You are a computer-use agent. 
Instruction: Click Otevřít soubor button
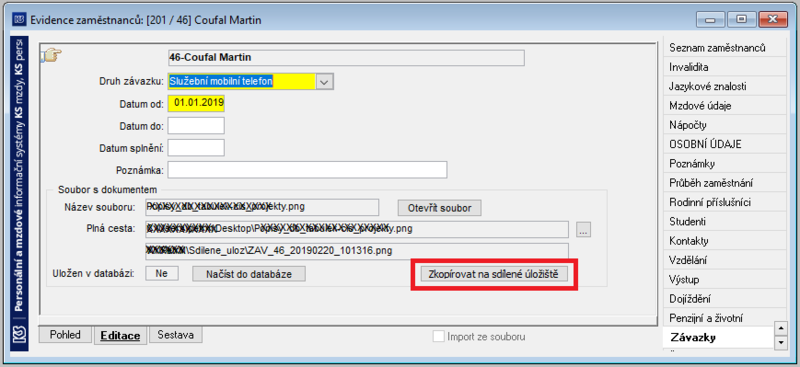pos(439,208)
